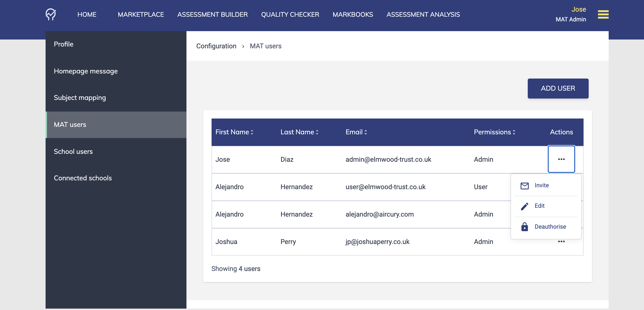
Task: Click the ADD USER button
Action: click(x=558, y=89)
